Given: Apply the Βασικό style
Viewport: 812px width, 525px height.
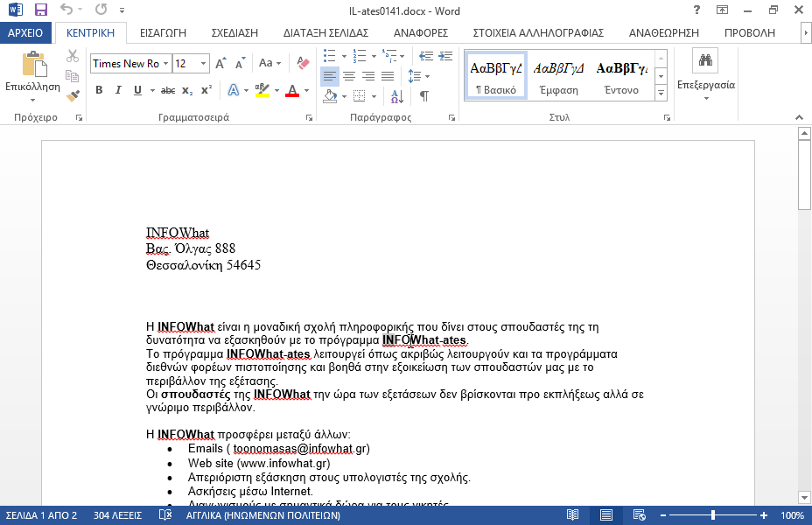Looking at the screenshot, I should click(496, 75).
